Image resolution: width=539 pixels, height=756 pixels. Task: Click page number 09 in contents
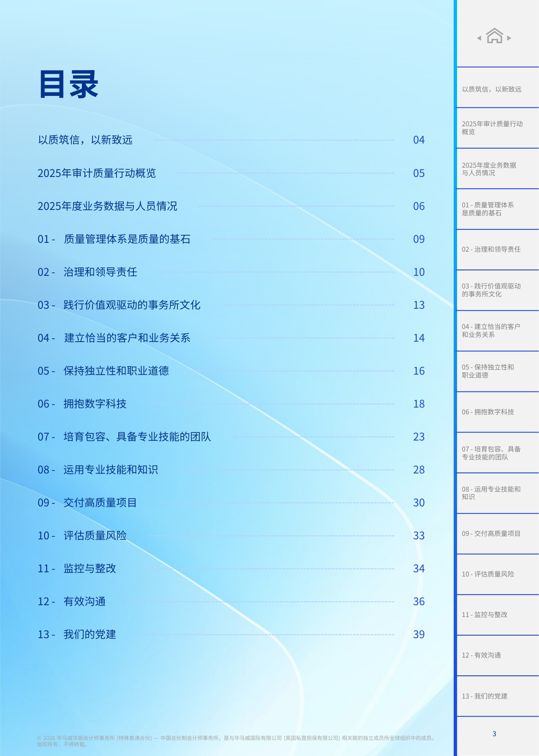coord(419,239)
